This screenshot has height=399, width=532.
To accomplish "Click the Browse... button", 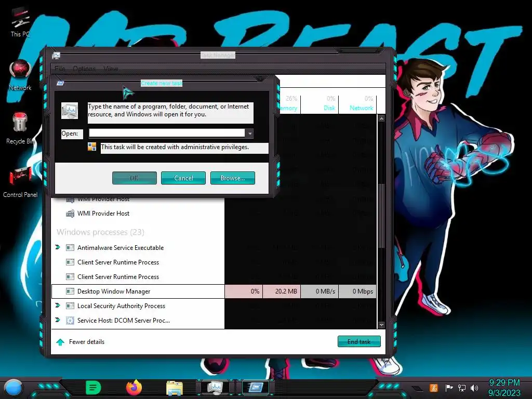I will tap(232, 178).
